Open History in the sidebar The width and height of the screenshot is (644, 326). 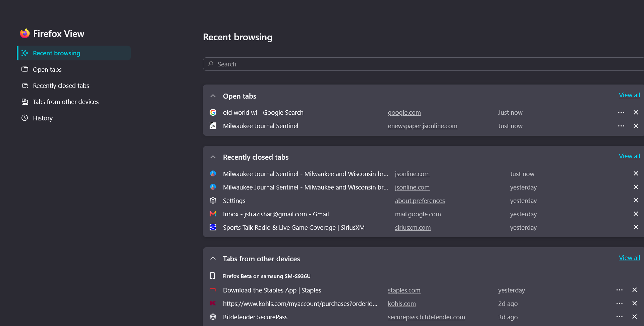(x=74, y=118)
